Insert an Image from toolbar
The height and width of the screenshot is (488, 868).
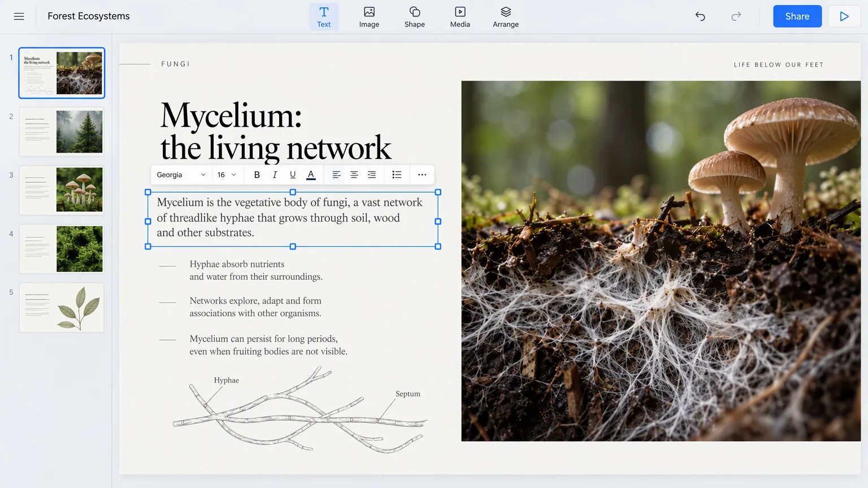click(x=369, y=16)
